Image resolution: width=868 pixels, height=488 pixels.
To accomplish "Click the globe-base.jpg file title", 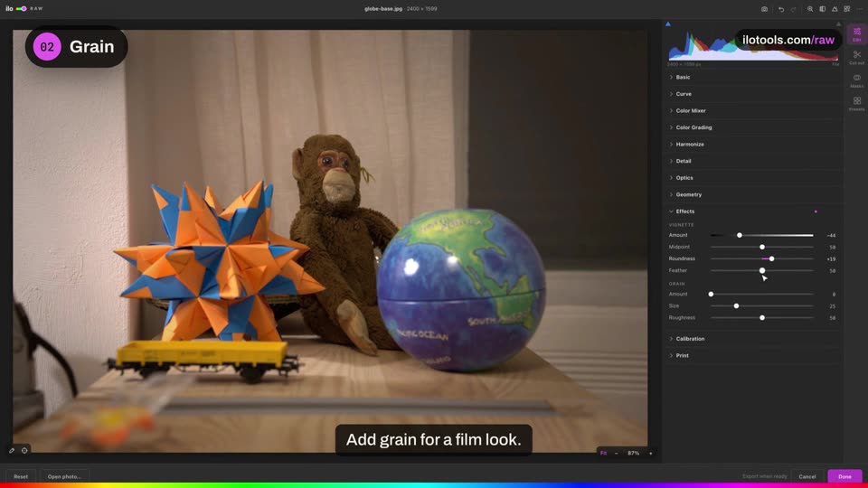I will [x=383, y=9].
